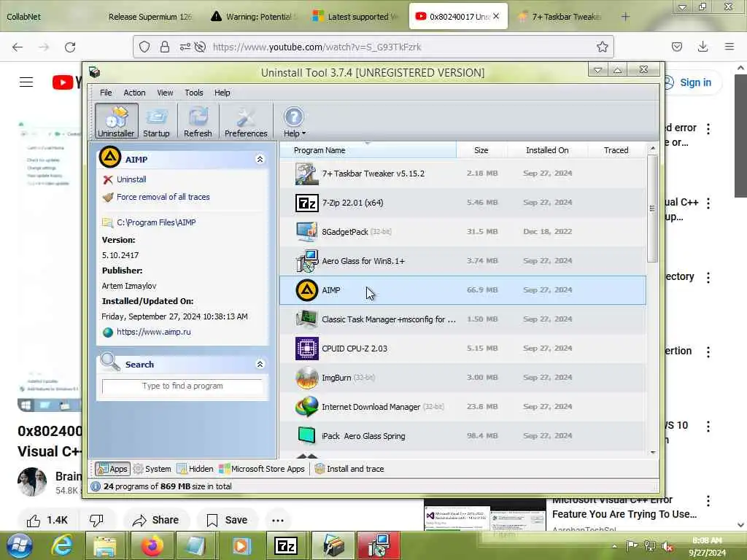Screen dimensions: 747x560
Task: Click the '66.9 MB' size of AIMP
Action: pos(482,290)
